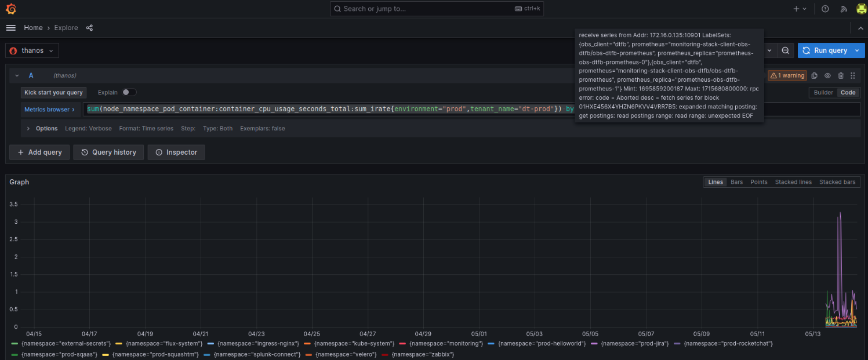Click the 1 warning badge

click(787, 75)
